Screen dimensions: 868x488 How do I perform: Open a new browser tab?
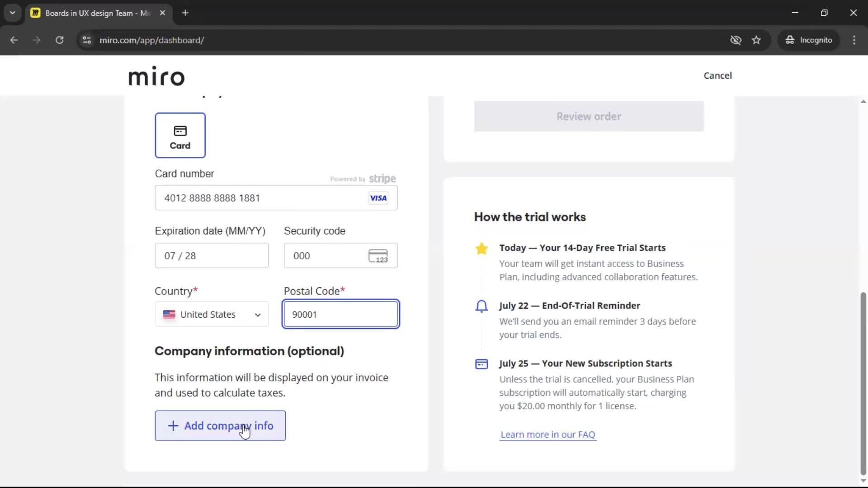coord(185,13)
